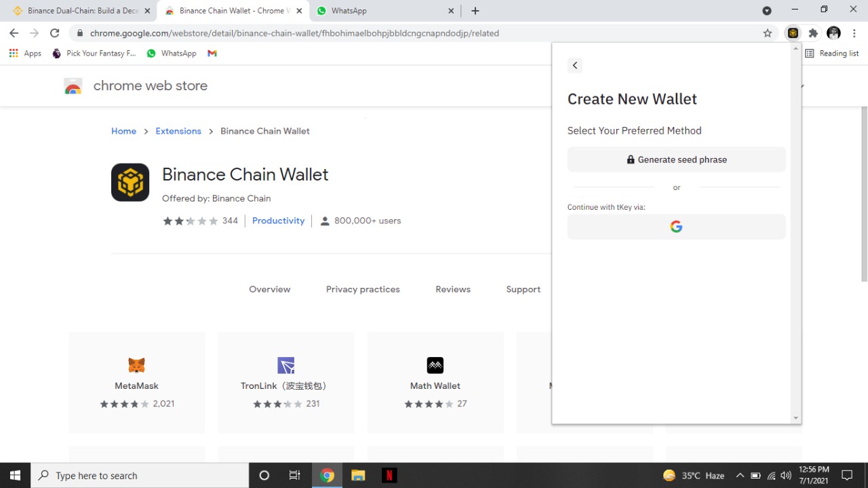The image size is (868, 488).
Task: Open notifications action center
Action: (x=847, y=475)
